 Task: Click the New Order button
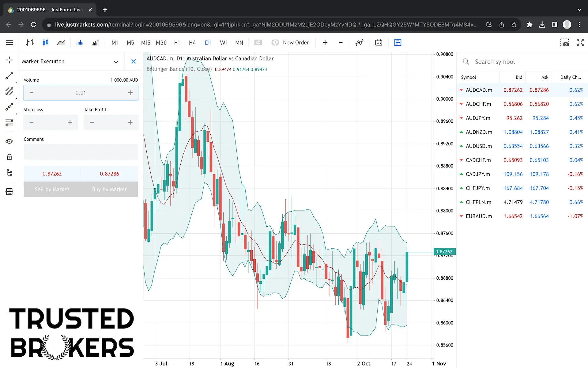point(290,42)
